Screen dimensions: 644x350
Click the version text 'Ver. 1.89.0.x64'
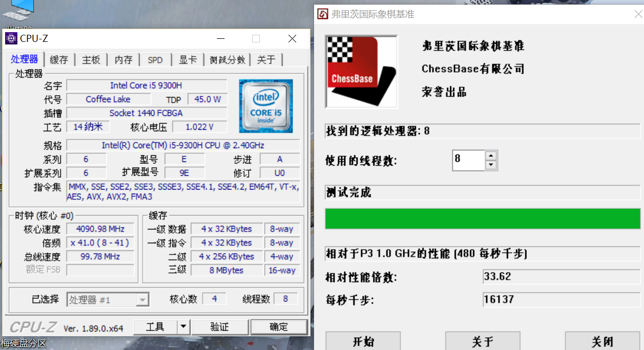pos(93,328)
